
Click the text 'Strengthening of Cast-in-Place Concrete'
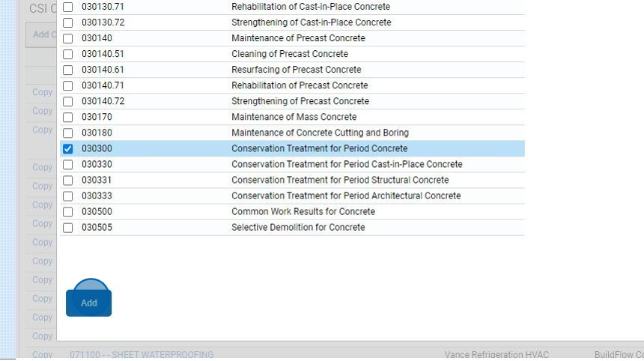click(311, 22)
